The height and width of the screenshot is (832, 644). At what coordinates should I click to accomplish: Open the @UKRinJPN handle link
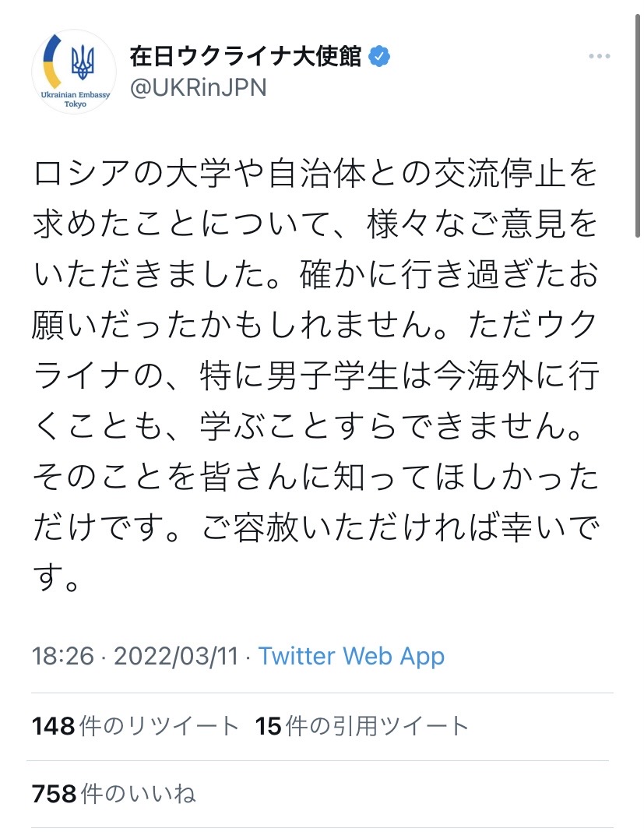(x=199, y=88)
